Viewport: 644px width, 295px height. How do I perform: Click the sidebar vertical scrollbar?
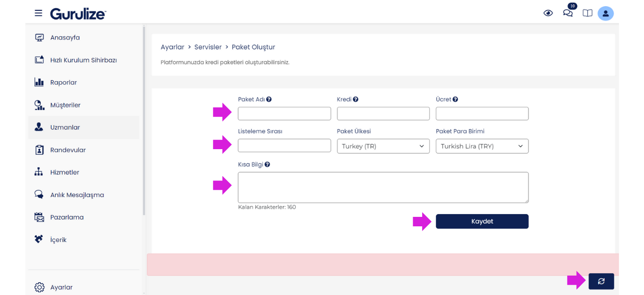click(144, 121)
